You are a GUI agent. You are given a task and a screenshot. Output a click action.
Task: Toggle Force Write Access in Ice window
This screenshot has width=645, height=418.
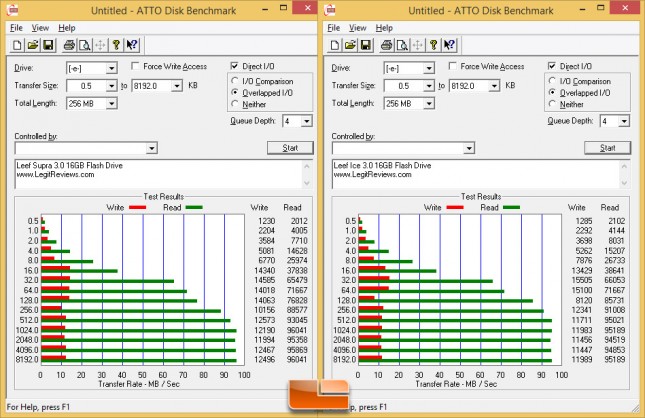point(452,66)
